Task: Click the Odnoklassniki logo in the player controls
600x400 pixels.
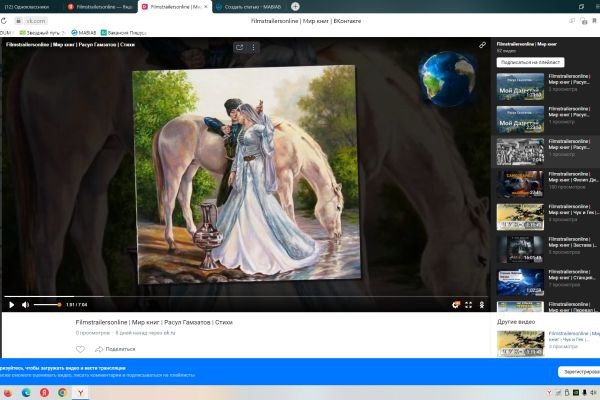Action: tap(482, 305)
